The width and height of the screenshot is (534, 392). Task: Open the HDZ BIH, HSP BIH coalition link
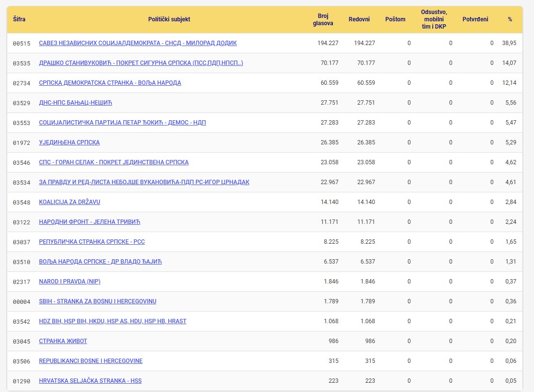[113, 321]
